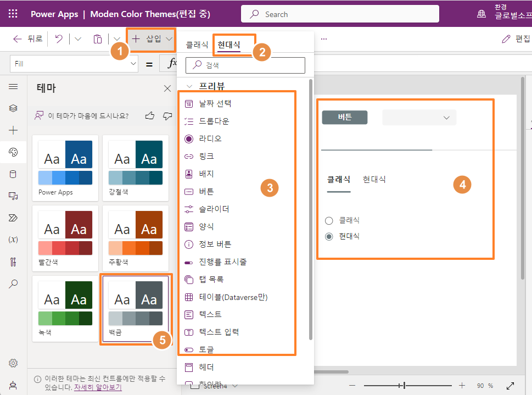The height and width of the screenshot is (395, 532).
Task: Apply the 빨간색 theme
Action: click(65, 238)
